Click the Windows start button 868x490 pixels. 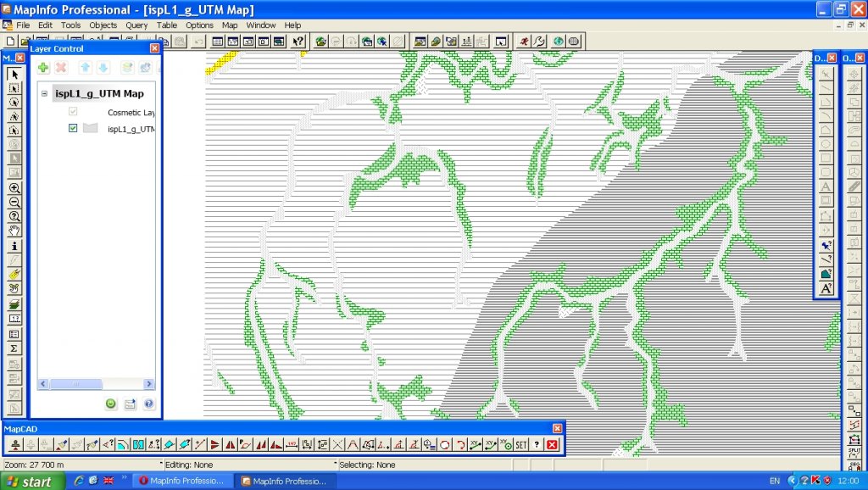click(x=32, y=482)
